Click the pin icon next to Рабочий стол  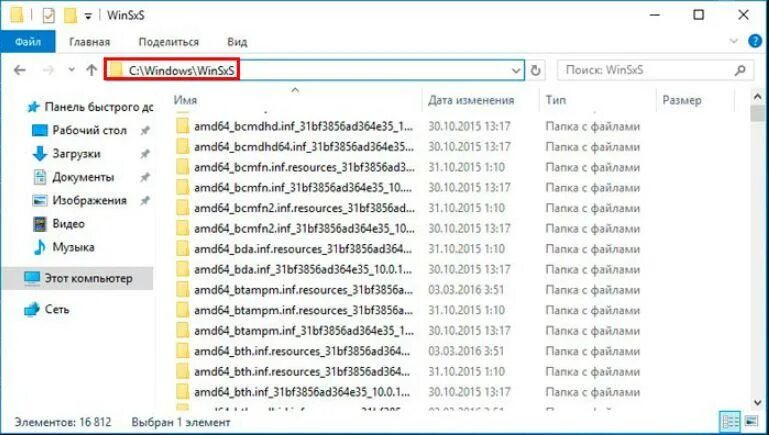(x=145, y=130)
